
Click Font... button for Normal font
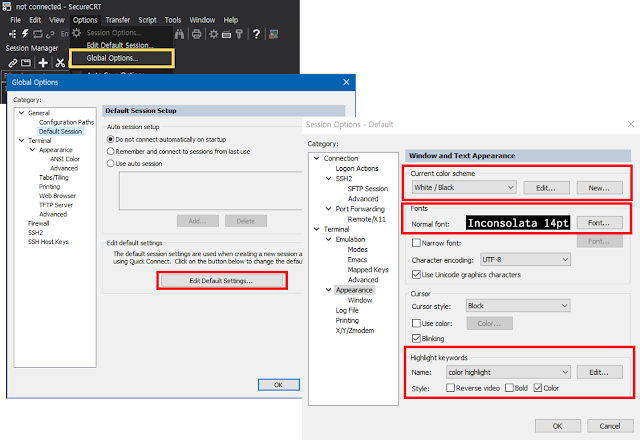tap(599, 222)
